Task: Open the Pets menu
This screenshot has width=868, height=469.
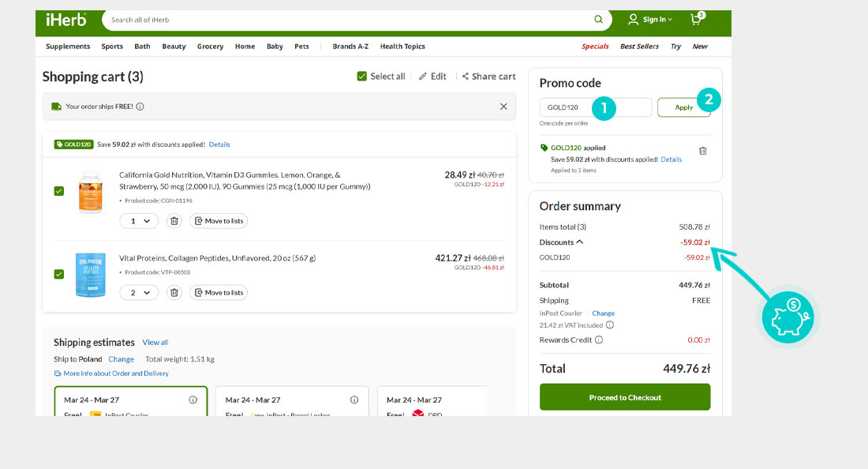Action: [301, 47]
